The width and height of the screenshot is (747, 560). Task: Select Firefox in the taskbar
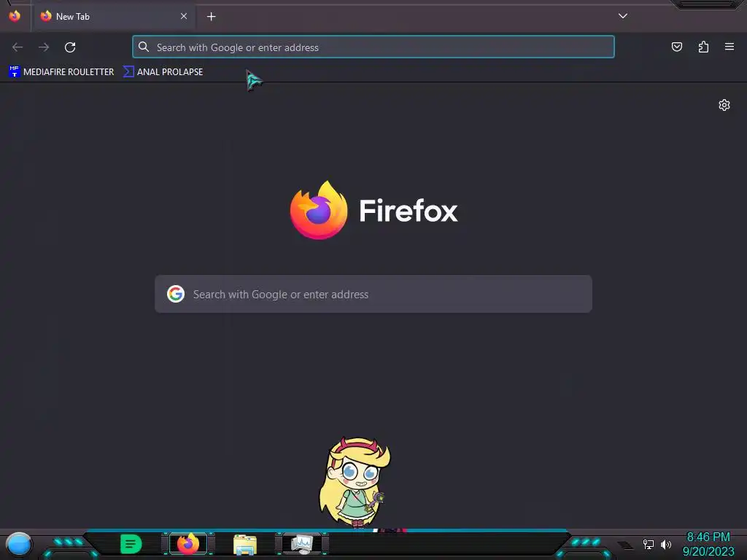(188, 544)
